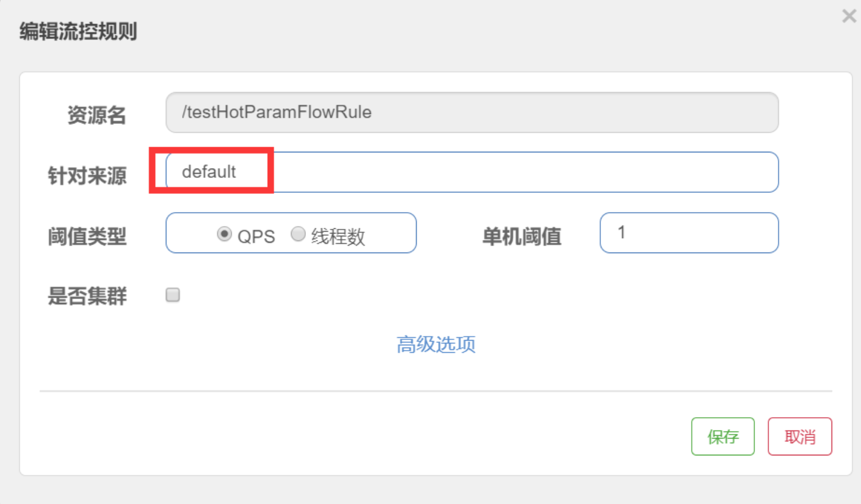
Task: Close the 编辑流控规则 dialog with the X icon
Action: (849, 16)
